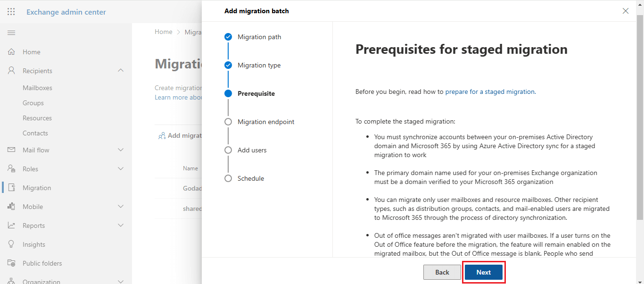Click the Insights lightbulb icon
Viewport: 644px width, 284px height.
(11, 244)
